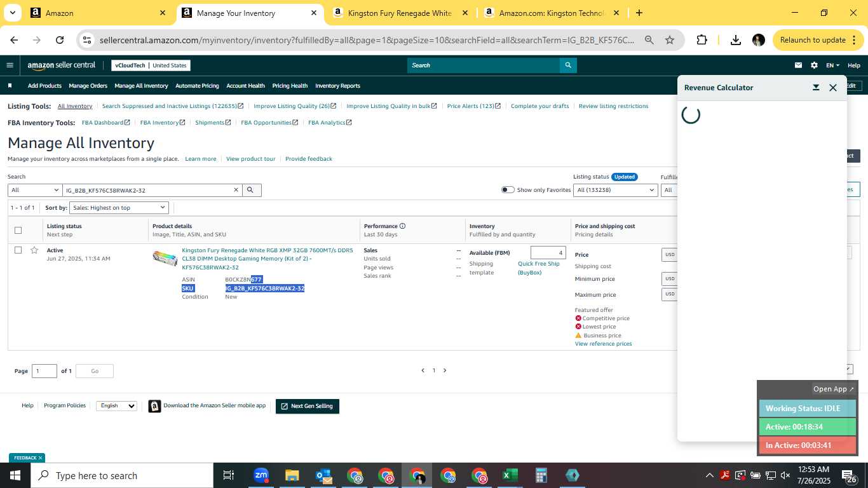Image resolution: width=868 pixels, height=488 pixels.
Task: Click the browser extensions puzzle icon
Action: pyautogui.click(x=702, y=40)
